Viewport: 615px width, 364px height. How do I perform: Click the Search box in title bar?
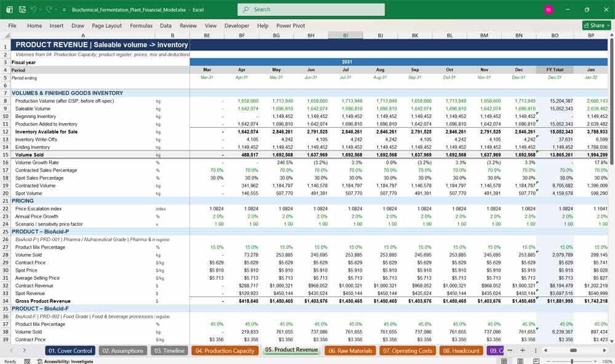tap(311, 9)
